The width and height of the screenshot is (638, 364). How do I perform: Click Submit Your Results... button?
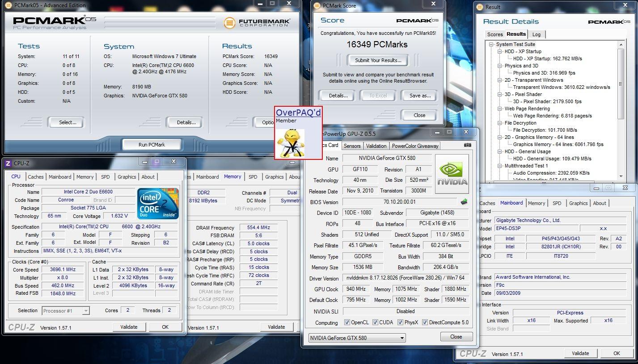point(378,60)
